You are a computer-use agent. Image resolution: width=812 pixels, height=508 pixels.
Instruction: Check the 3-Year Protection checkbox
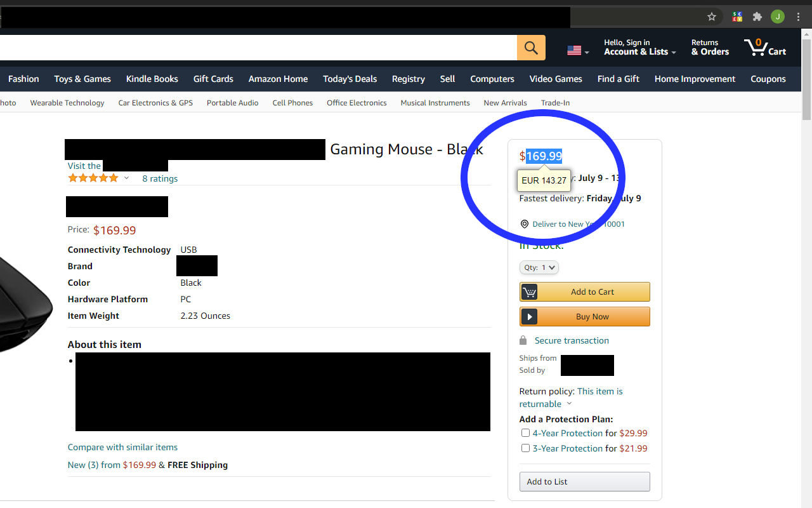525,448
